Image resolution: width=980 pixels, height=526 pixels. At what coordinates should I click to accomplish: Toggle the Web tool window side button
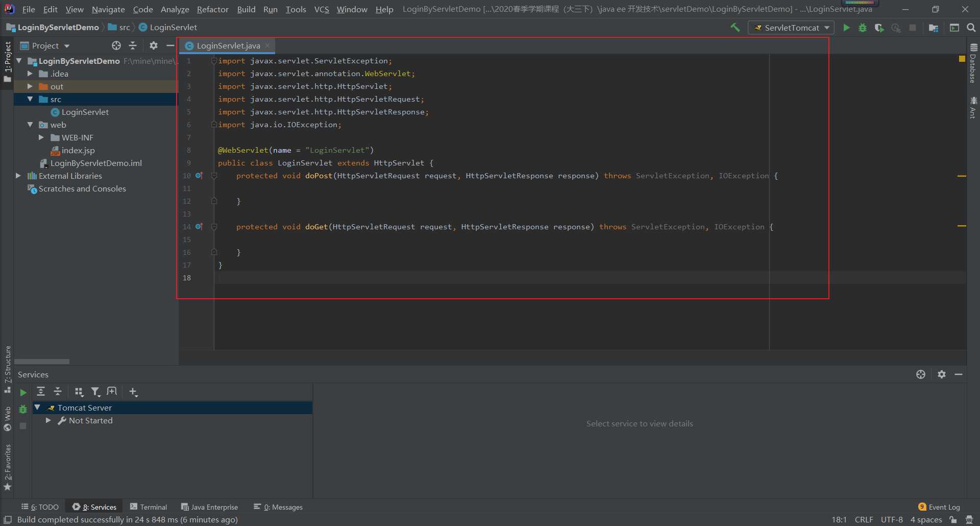7,419
